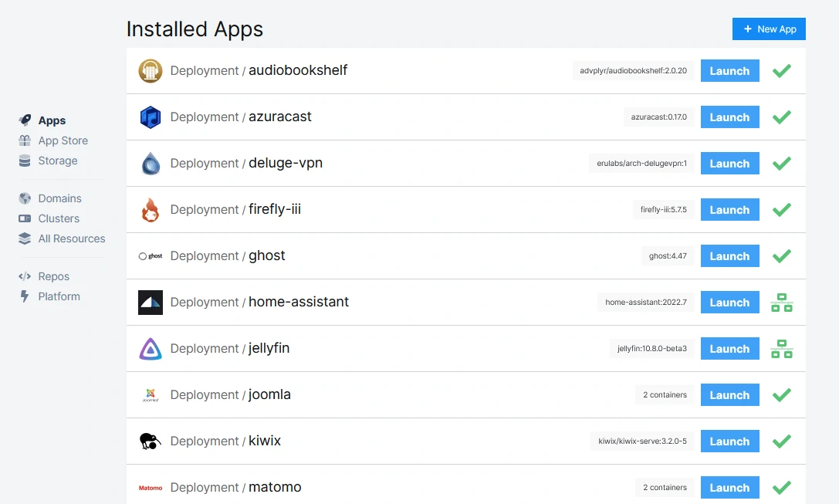This screenshot has width=839, height=504.
Task: Click the joomla app logo
Action: point(151,395)
